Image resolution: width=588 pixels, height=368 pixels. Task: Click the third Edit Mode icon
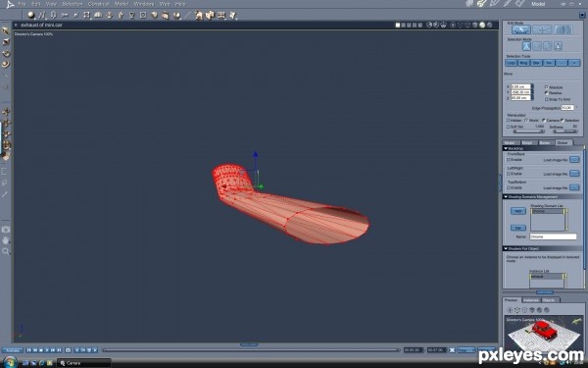tap(563, 29)
